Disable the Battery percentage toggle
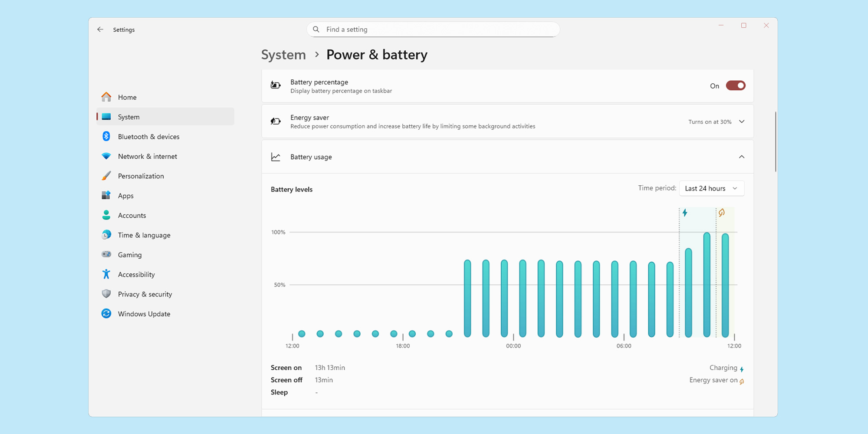868x434 pixels. point(735,85)
